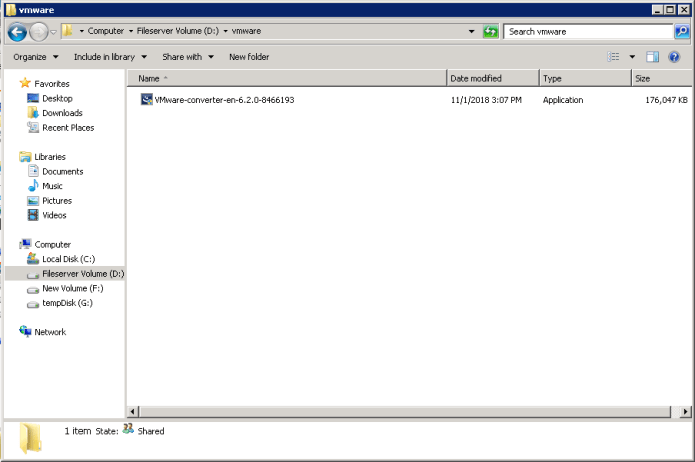Click the Back navigation arrow button

tap(17, 31)
